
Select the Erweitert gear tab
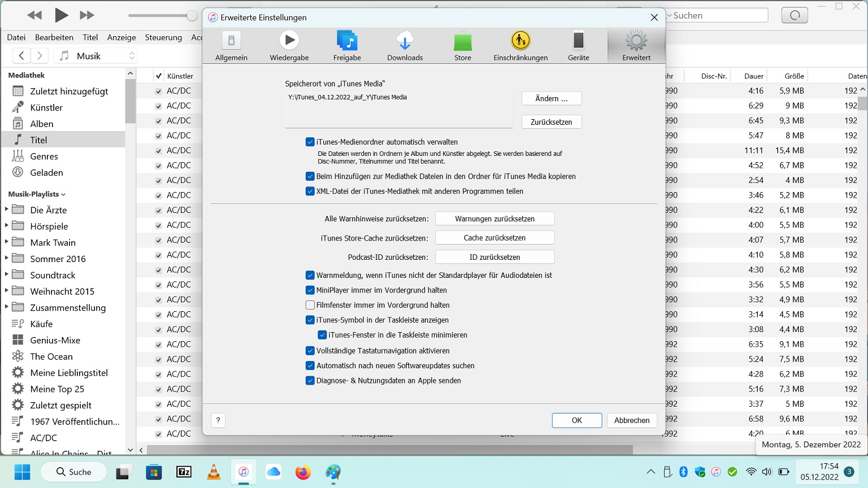point(636,46)
